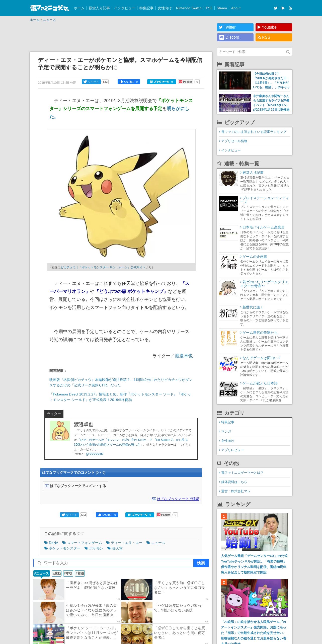Click the 電ファミニコゲーマー site logo
Image resolution: width=322 pixels, height=644 pixels.
[50, 8]
